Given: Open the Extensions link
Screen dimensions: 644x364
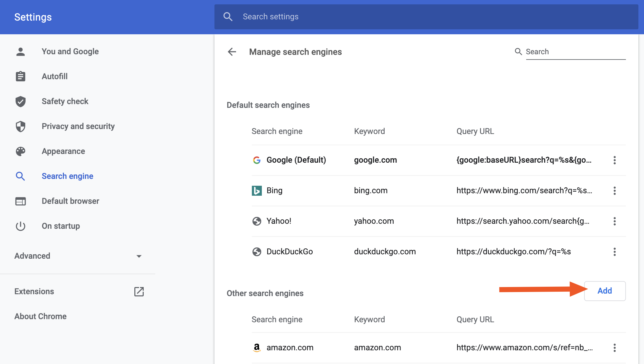Looking at the screenshot, I should 34,291.
